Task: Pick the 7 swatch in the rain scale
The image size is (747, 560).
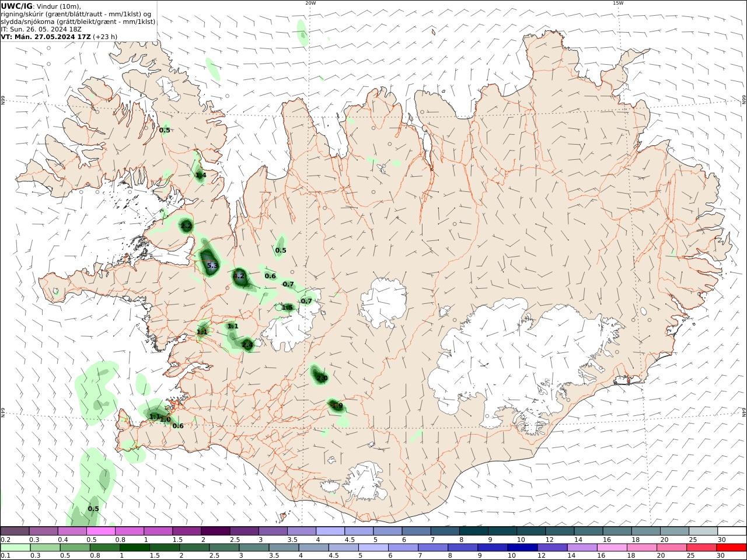Action: (433, 548)
